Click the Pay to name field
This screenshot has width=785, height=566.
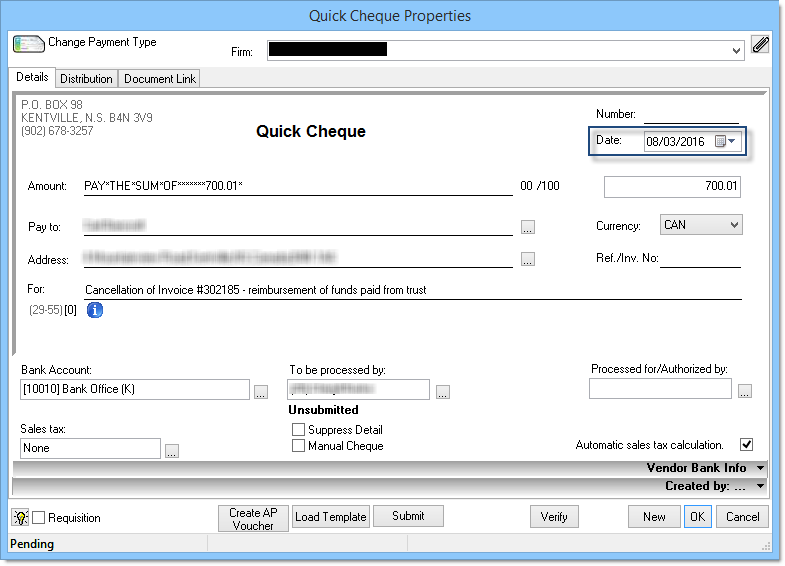pos(298,226)
